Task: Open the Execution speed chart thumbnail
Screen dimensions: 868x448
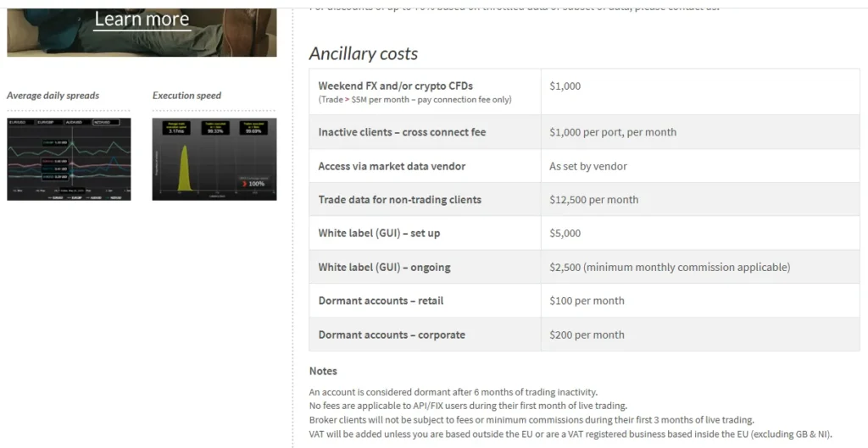Action: [x=214, y=159]
